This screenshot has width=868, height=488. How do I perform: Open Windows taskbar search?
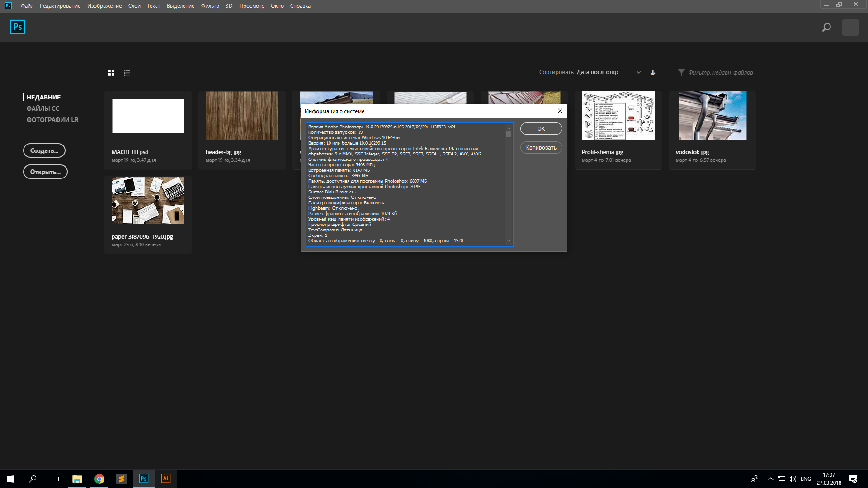[x=33, y=479]
